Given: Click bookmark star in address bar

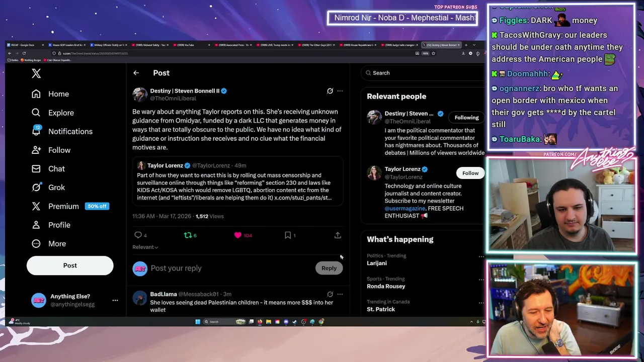Looking at the screenshot, I should 433,53.
